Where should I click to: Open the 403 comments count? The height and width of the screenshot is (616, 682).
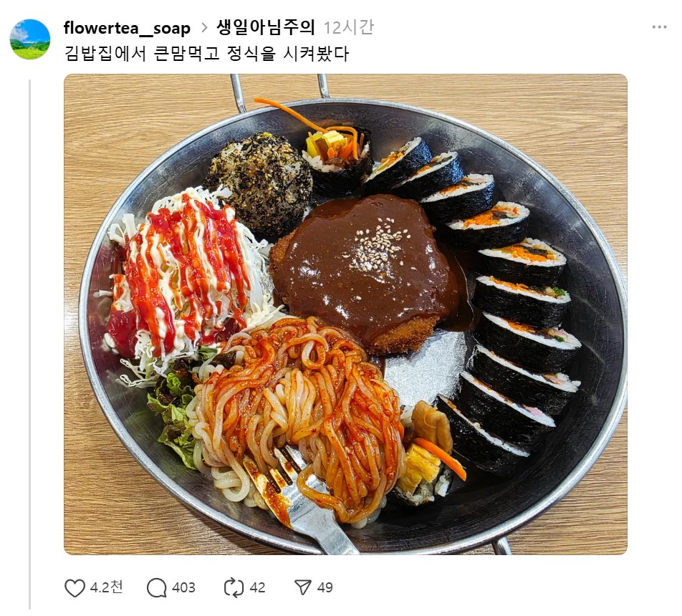point(183,588)
